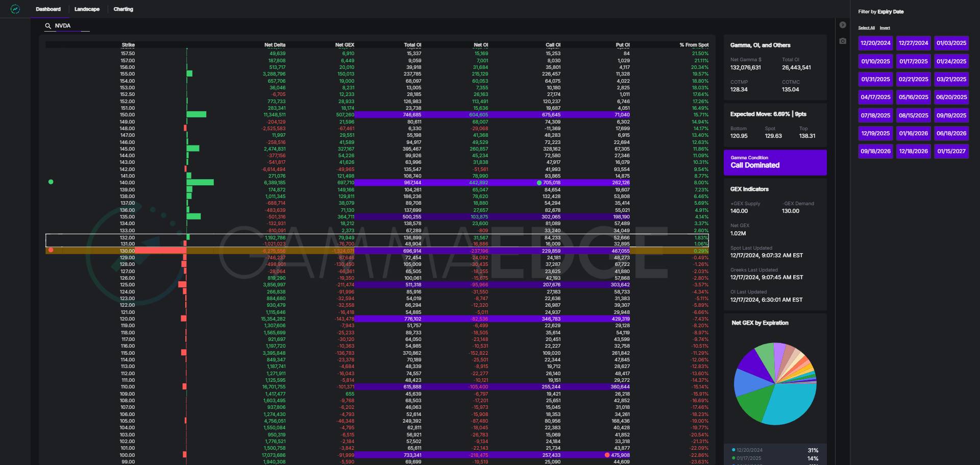The width and height of the screenshot is (980, 465).
Task: Click the search magnifier icon
Action: pyautogui.click(x=48, y=26)
